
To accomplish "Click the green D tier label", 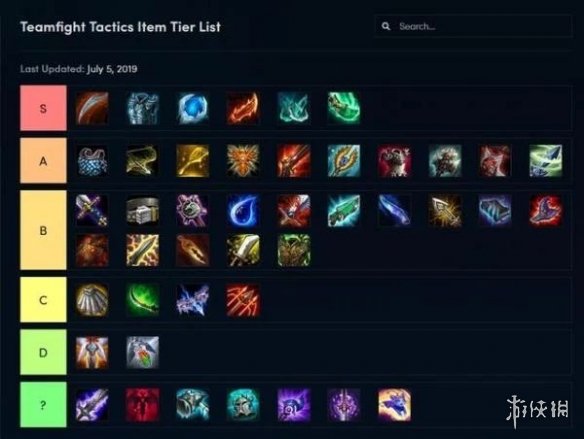I will (x=43, y=352).
